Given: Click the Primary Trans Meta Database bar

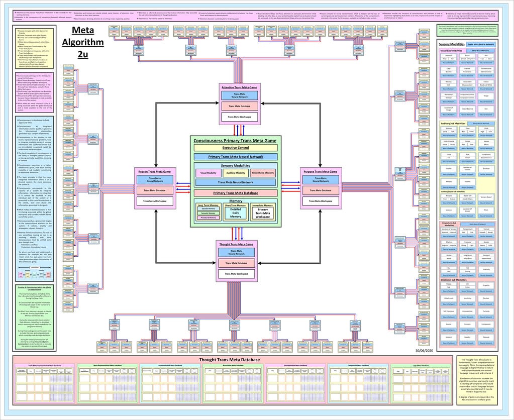Looking at the screenshot, I should tap(235, 193).
